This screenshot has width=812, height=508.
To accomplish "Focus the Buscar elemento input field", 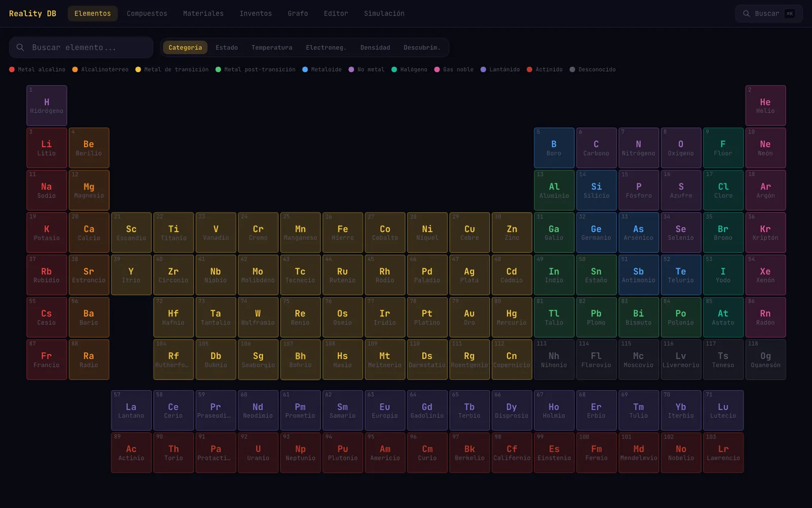I will [81, 47].
